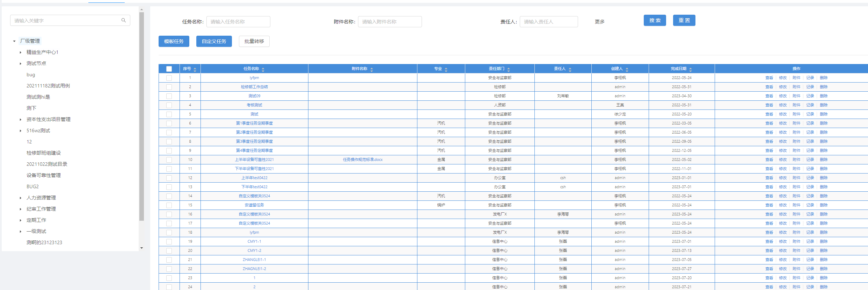The image size is (868, 290).
Task: Open the 任务操作规范标准.docx attachment
Action: 363,160
